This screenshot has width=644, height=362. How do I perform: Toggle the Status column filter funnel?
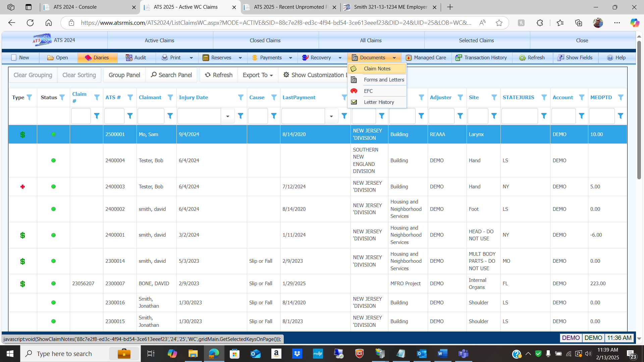click(62, 98)
